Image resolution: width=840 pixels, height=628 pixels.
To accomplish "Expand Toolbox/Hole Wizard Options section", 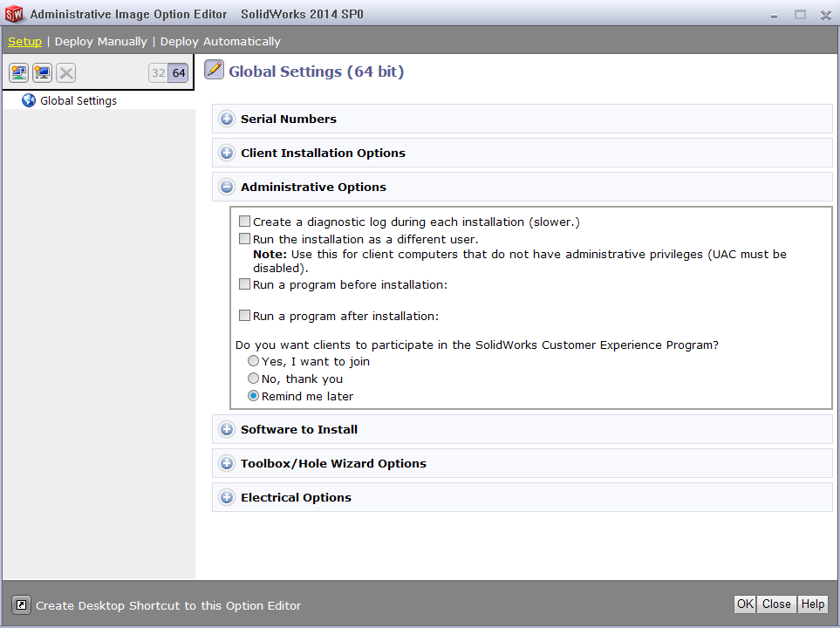I will tap(227, 463).
